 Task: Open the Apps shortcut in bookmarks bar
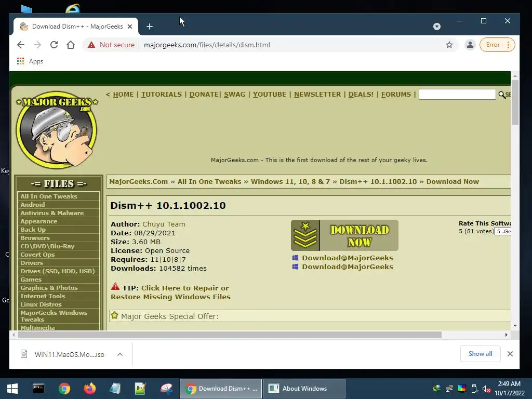click(x=30, y=61)
